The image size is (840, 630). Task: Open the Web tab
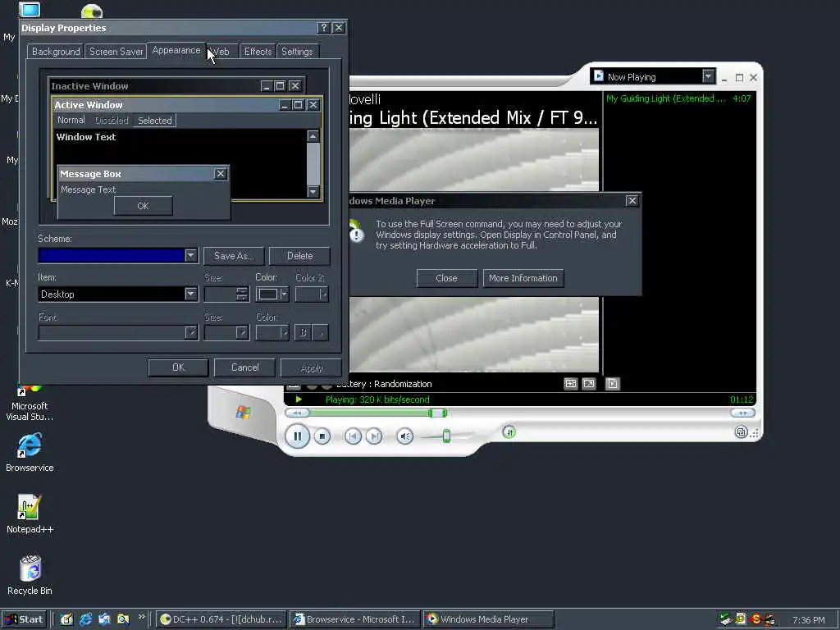(220, 52)
